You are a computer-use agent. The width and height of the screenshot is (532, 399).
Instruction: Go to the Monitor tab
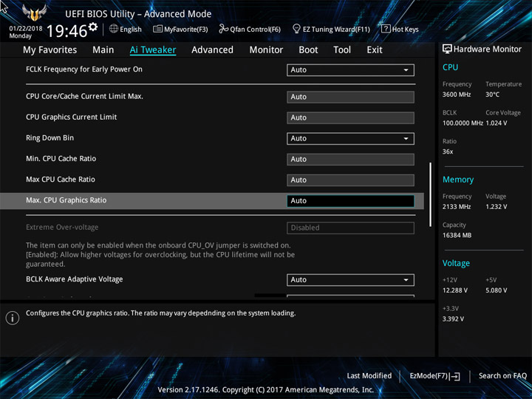click(x=266, y=50)
